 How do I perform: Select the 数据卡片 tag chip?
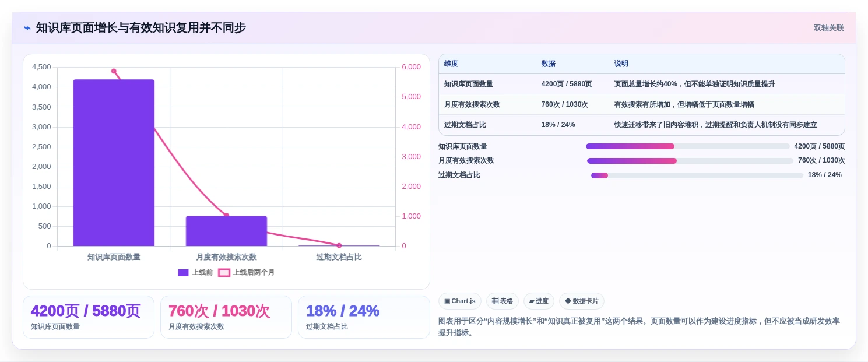(582, 301)
